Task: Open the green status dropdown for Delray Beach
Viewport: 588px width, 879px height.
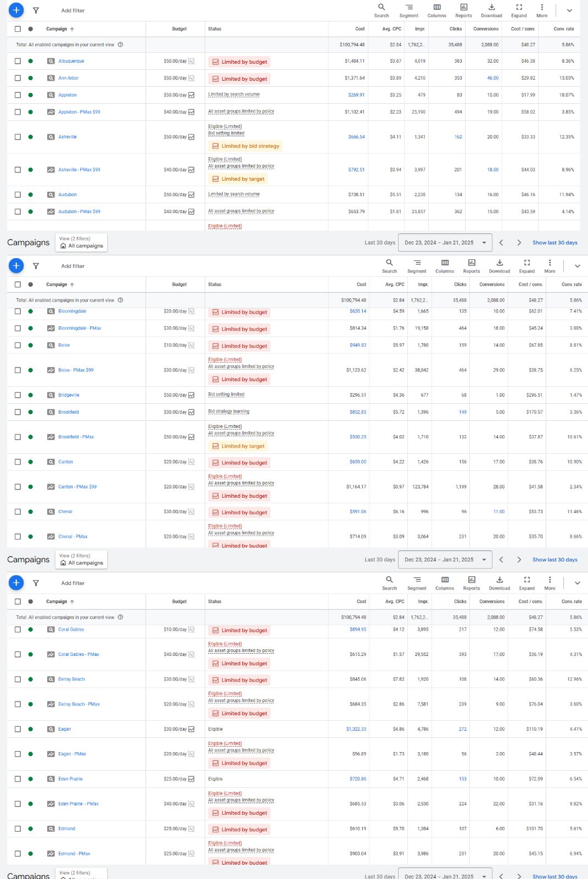Action: [30, 679]
